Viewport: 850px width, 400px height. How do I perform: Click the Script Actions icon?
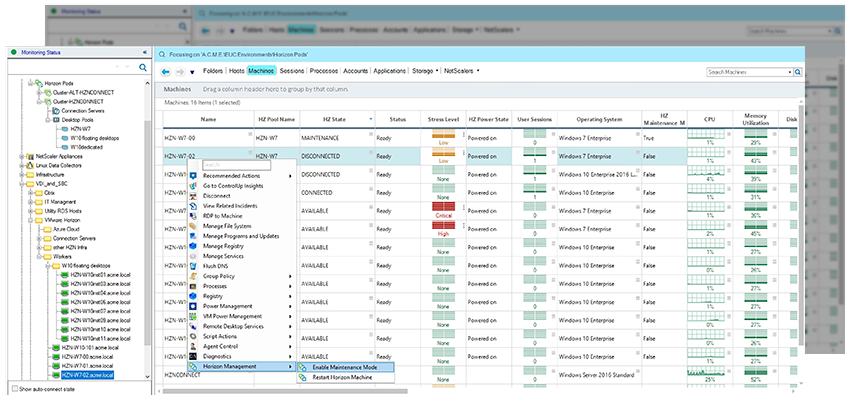point(193,336)
